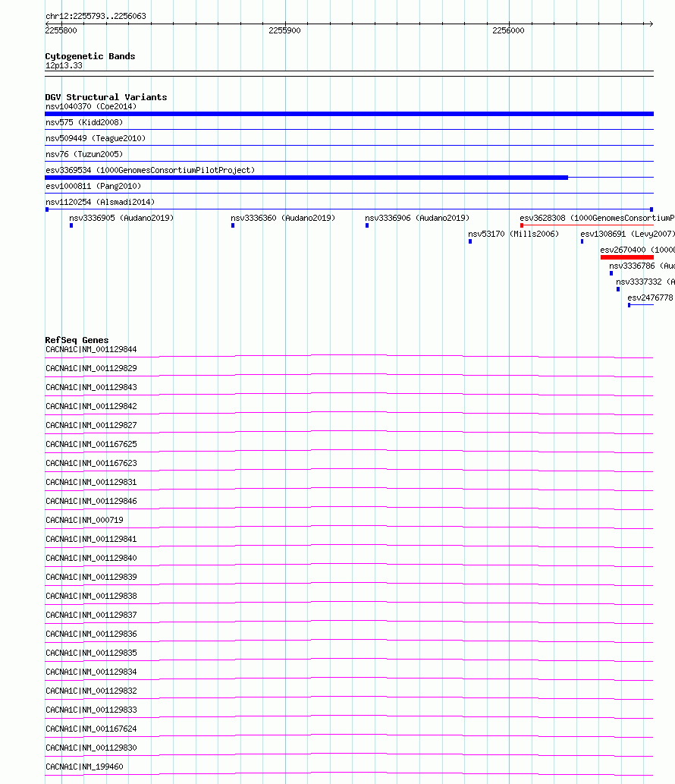Viewport: 675px width, 784px height.
Task: Select variant esv2476778 label
Action: pyautogui.click(x=651, y=298)
